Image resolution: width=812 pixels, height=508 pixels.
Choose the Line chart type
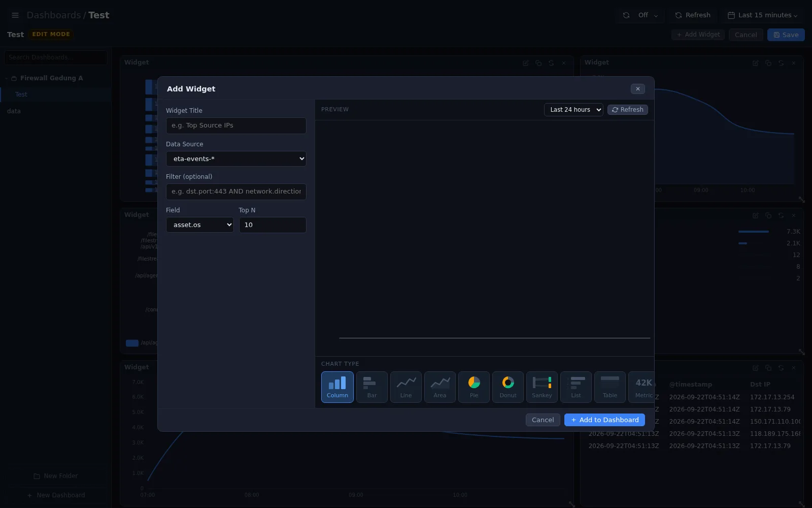[406, 387]
